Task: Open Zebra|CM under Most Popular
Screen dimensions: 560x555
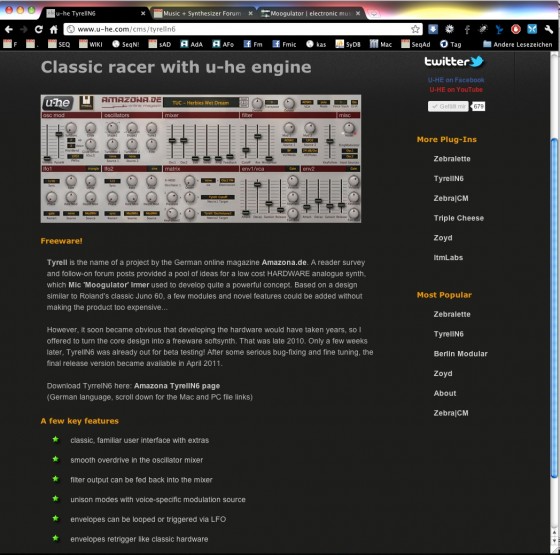Action: pyautogui.click(x=451, y=413)
